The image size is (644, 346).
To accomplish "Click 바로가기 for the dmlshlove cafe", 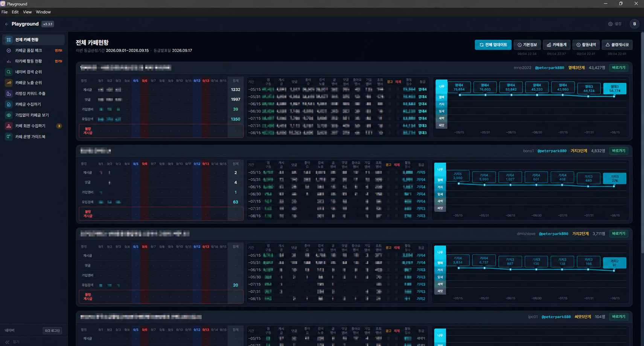I will [619, 233].
